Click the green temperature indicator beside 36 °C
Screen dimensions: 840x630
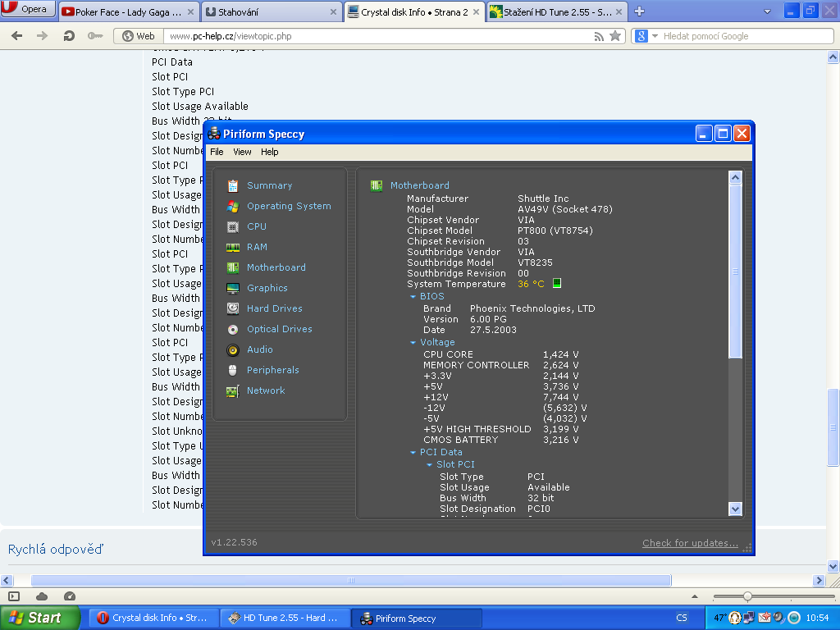(557, 283)
